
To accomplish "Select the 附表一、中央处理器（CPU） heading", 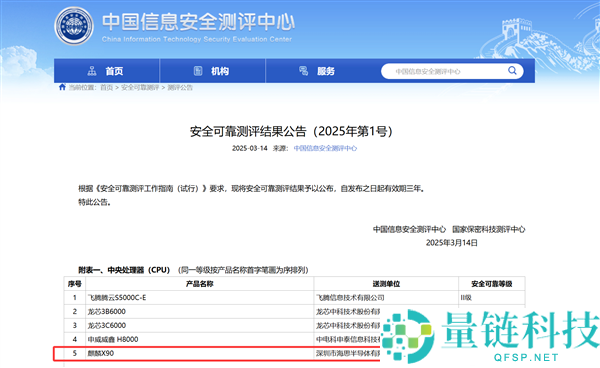I will pyautogui.click(x=124, y=270).
